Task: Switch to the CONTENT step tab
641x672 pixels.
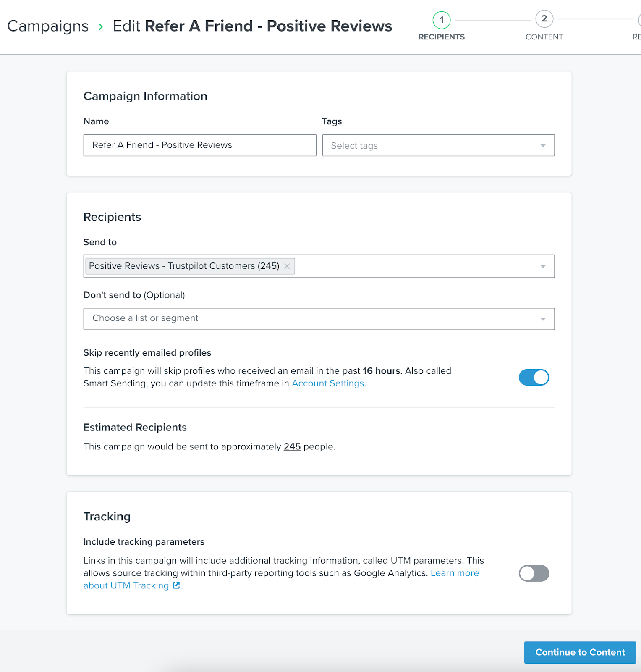Action: click(x=544, y=37)
